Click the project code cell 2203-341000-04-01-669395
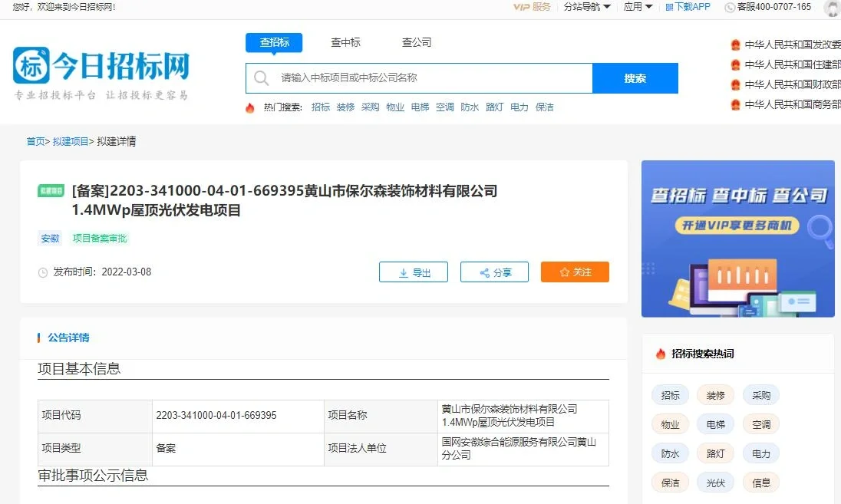The image size is (841, 504). coord(238,416)
